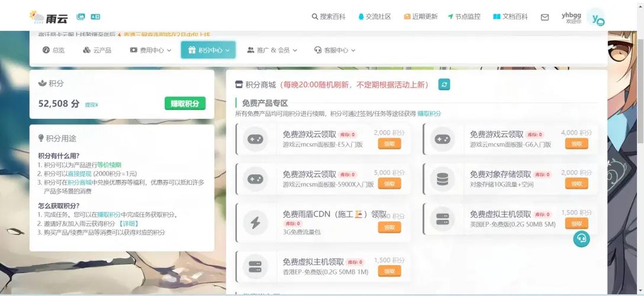This screenshot has width=644, height=296.
Task: Click the image icon beside the logo
Action: tap(81, 17)
